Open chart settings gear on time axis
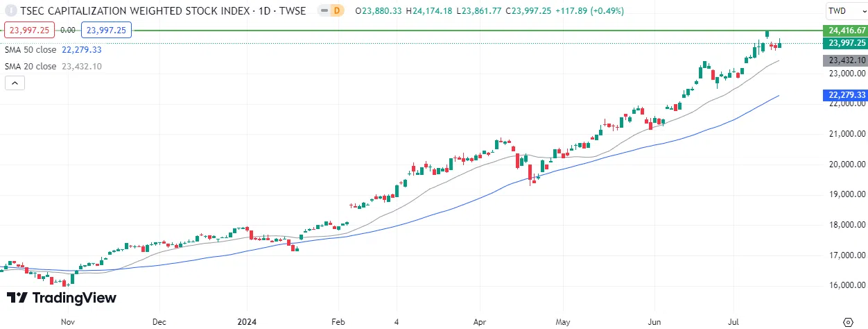The width and height of the screenshot is (868, 329). pyautogui.click(x=848, y=322)
